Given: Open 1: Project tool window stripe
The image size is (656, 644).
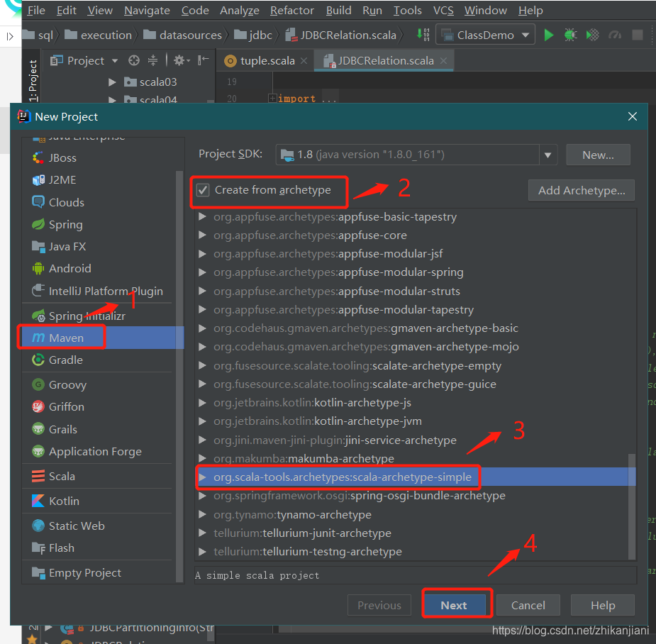Looking at the screenshot, I should 32,80.
